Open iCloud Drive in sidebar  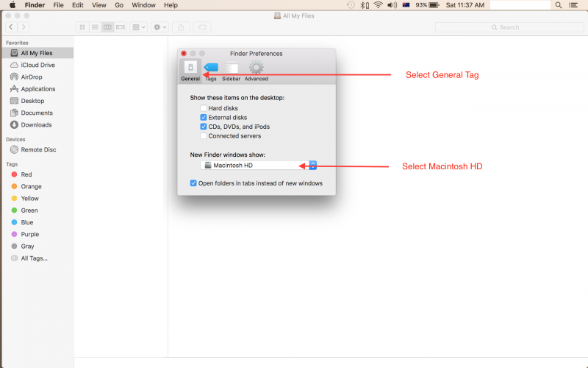click(37, 65)
